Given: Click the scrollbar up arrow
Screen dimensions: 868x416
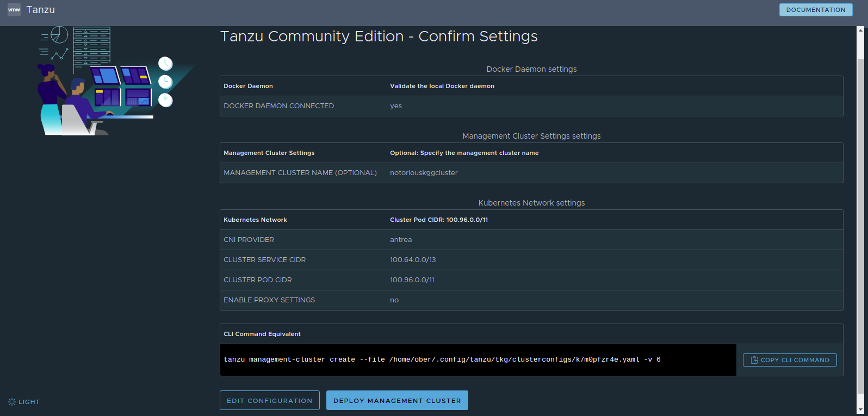Looking at the screenshot, I should tap(860, 30).
